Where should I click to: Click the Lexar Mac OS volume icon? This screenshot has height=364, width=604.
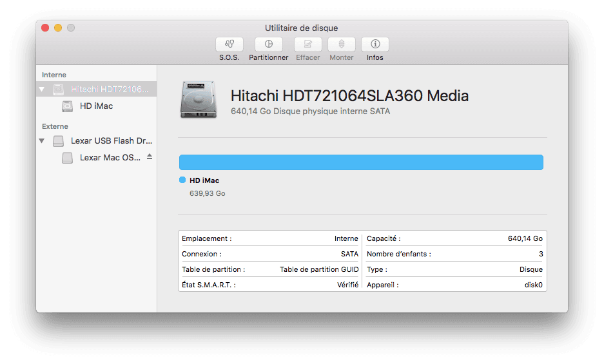tap(68, 158)
